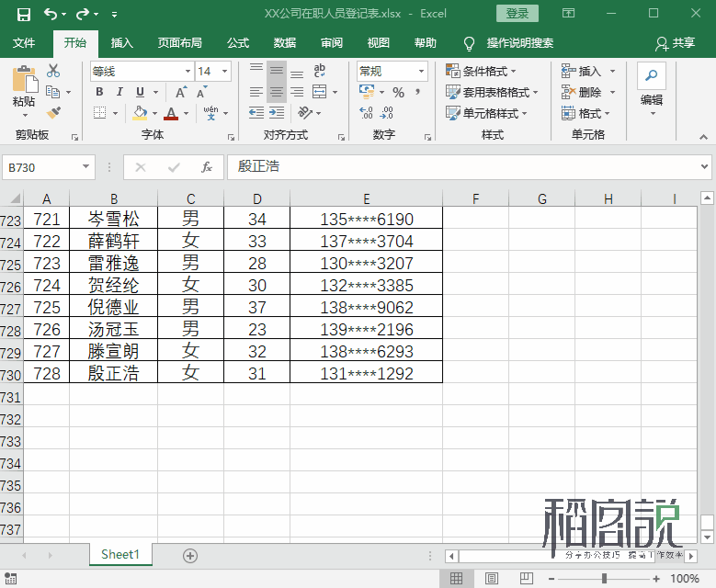Expand cell styles (单元格样式) menu
The height and width of the screenshot is (588, 716).
[x=486, y=113]
